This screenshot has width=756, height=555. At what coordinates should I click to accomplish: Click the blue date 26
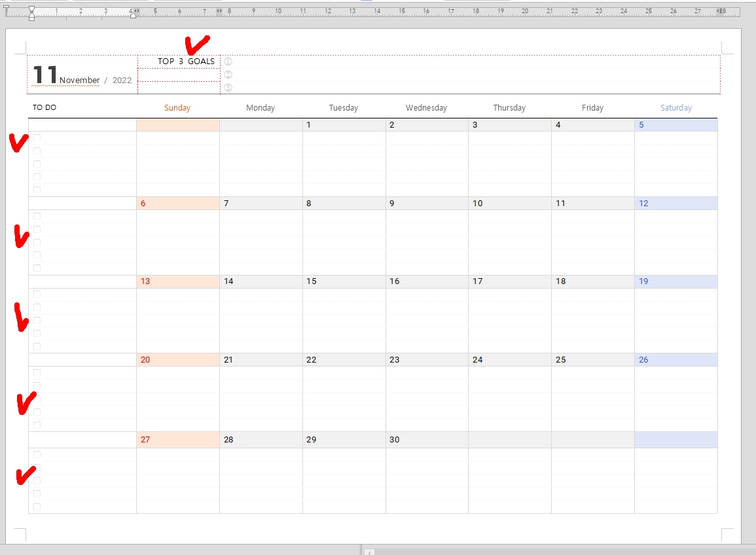click(x=643, y=360)
